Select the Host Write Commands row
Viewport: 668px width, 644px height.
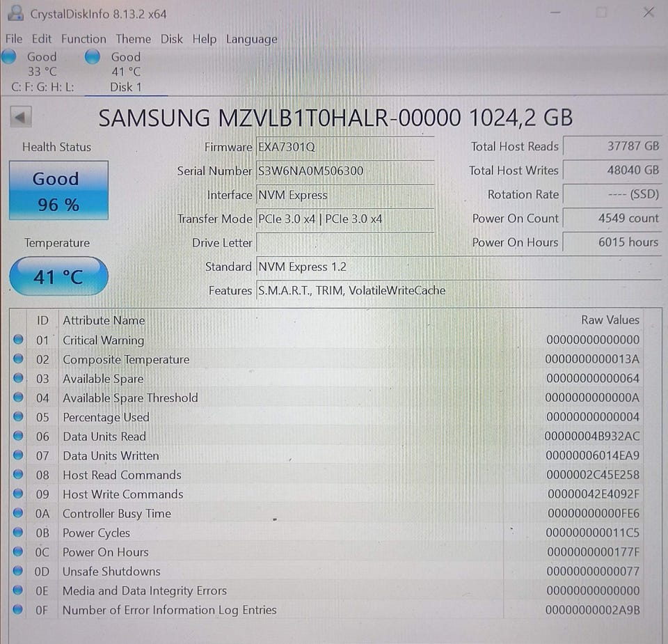tap(326, 494)
